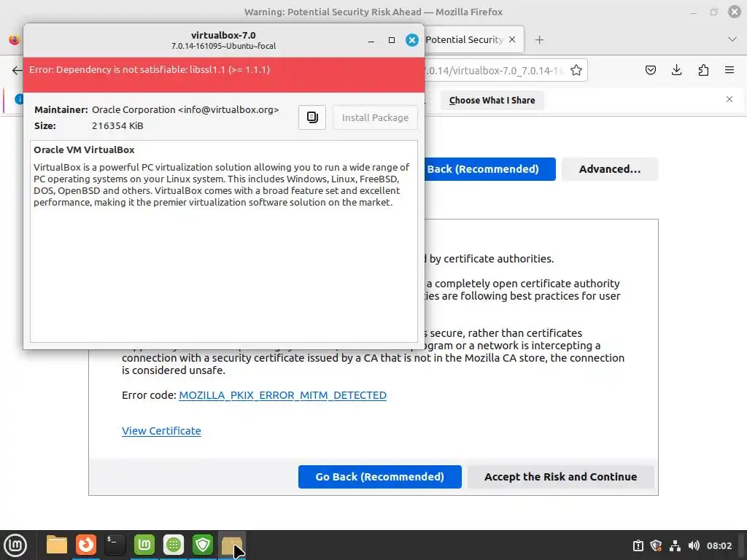Image resolution: width=747 pixels, height=560 pixels.
Task: Open the MOZILLA_PKIX_ERROR_MITM_DETECTED link
Action: pos(282,395)
